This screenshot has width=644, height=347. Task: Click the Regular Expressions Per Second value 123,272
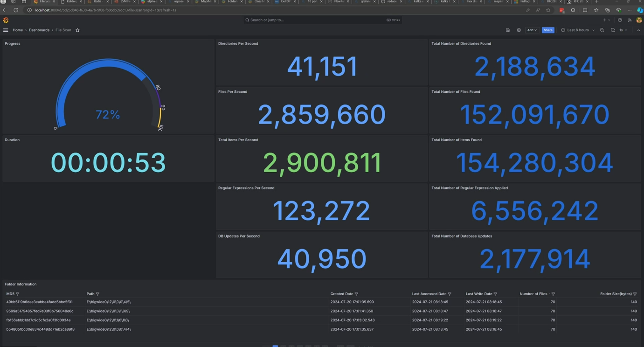pos(322,211)
